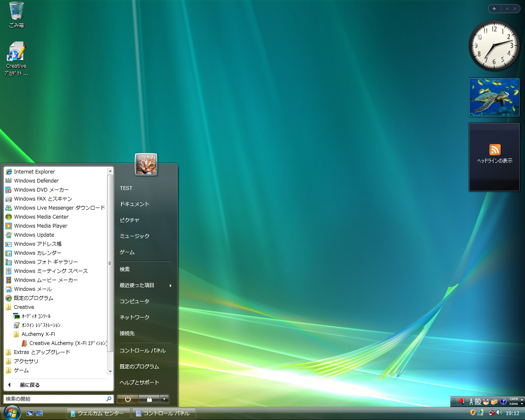
Task: Switch to Welcome Center taskbar button
Action: point(98,413)
